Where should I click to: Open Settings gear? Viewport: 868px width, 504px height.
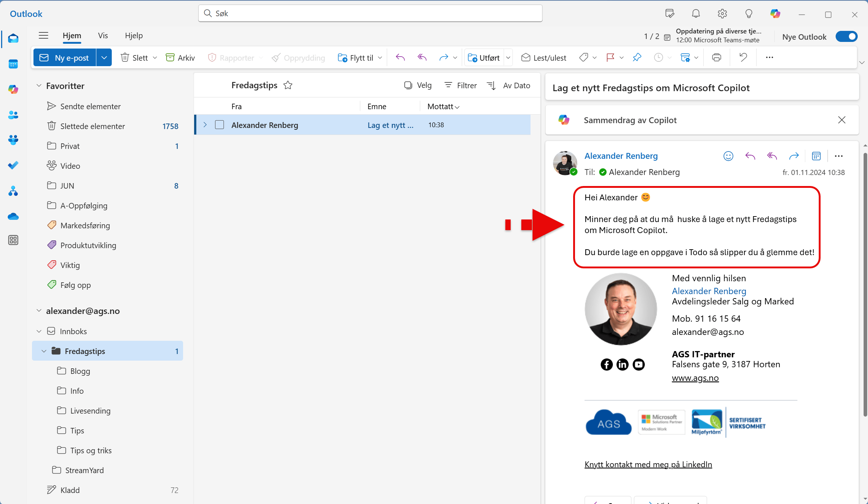[x=722, y=14]
